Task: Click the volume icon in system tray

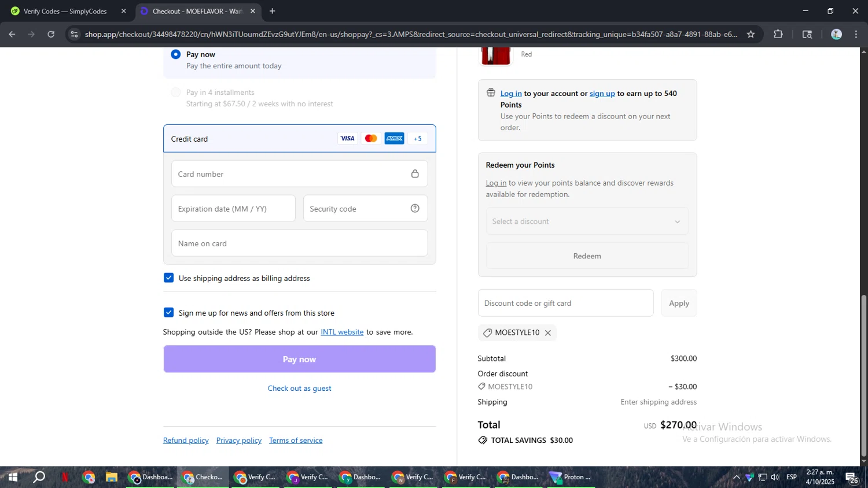Action: (775, 477)
